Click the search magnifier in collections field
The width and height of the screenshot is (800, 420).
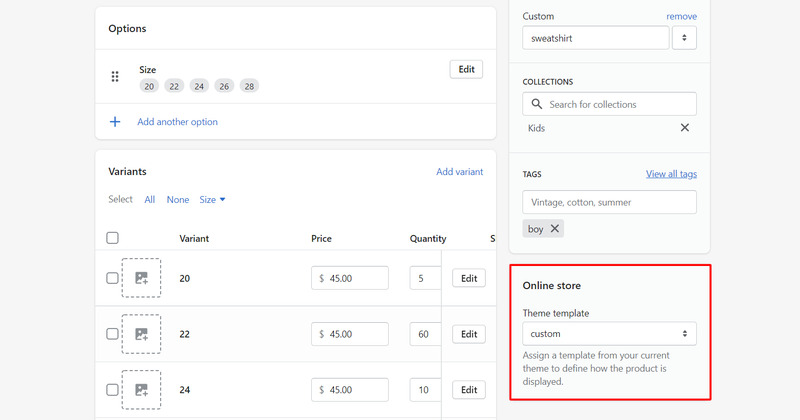click(x=536, y=104)
